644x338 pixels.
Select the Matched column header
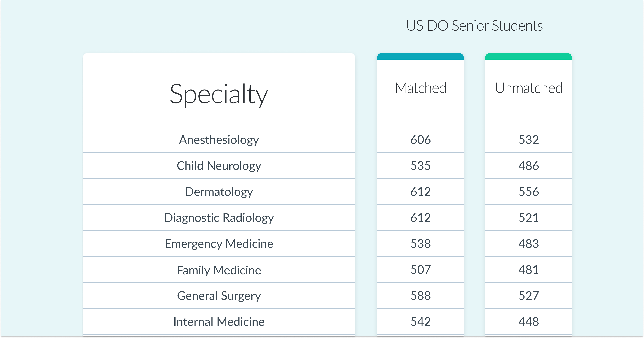click(421, 88)
